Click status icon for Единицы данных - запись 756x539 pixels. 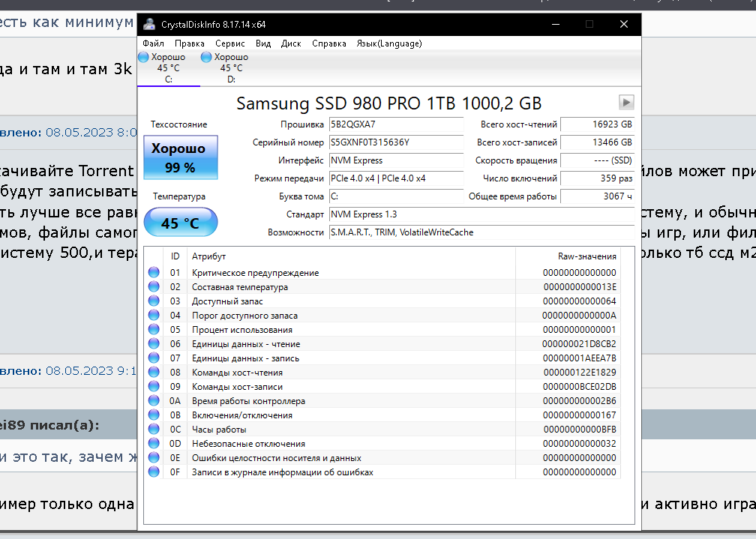point(154,358)
